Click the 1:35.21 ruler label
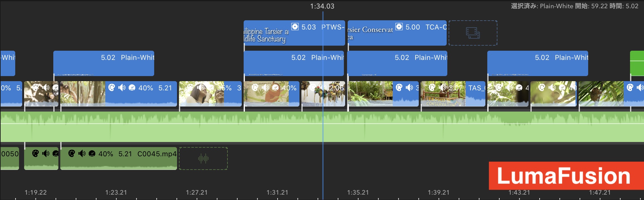Image resolution: width=644 pixels, height=200 pixels. click(x=358, y=192)
